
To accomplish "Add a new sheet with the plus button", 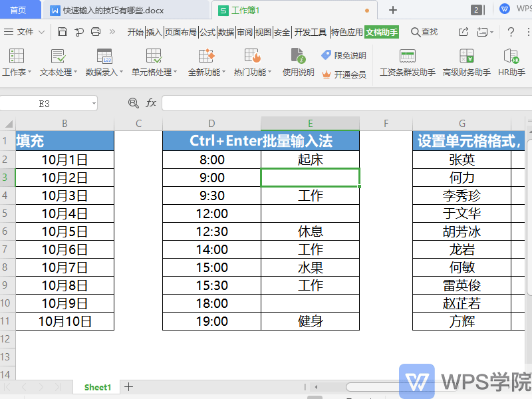I will click(128, 386).
